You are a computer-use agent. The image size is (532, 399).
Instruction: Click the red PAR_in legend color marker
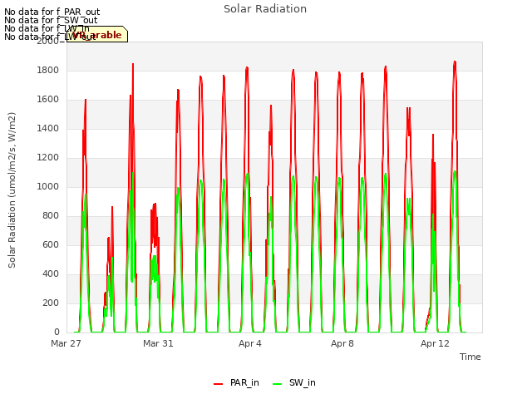coord(218,384)
